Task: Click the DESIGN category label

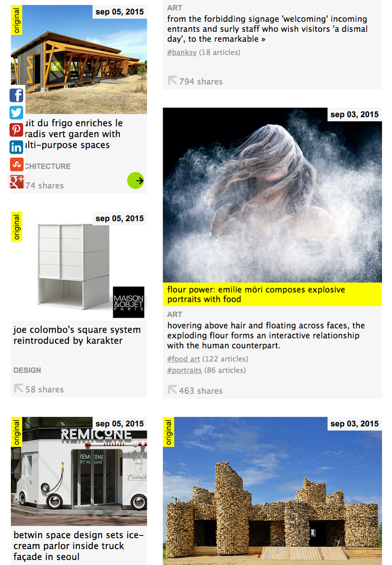Action: pyautogui.click(x=27, y=370)
